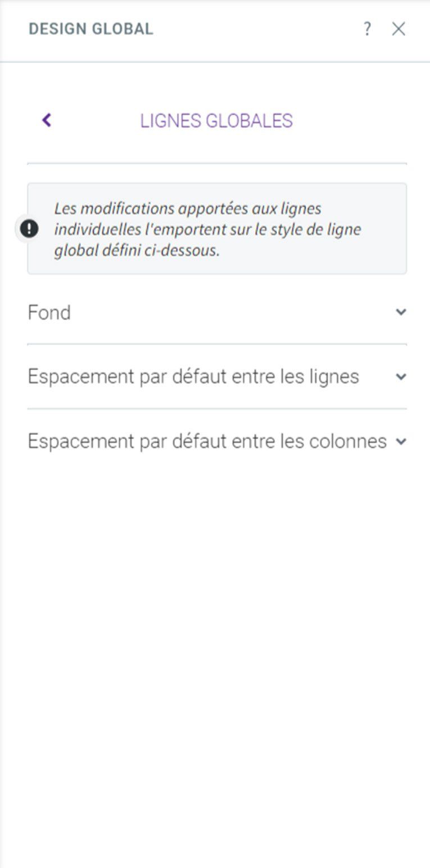Select the italic info message text
Image resolution: width=430 pixels, height=868 pixels.
point(207,229)
